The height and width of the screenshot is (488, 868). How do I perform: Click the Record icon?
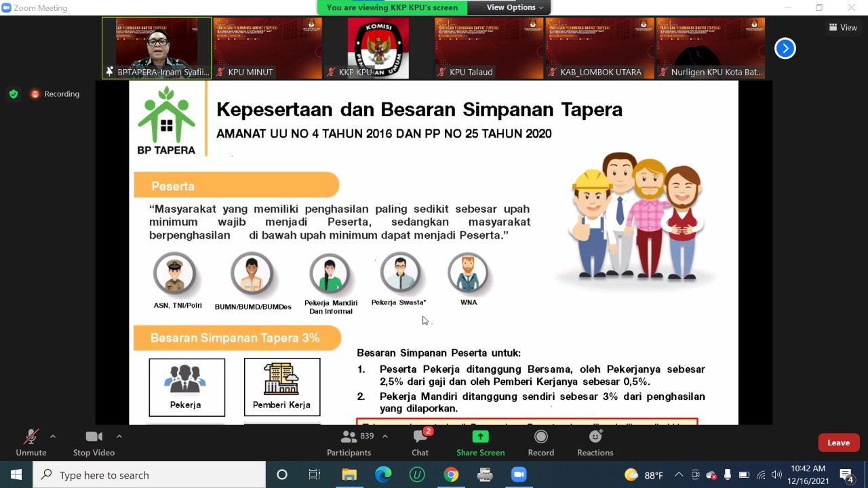coord(540,437)
